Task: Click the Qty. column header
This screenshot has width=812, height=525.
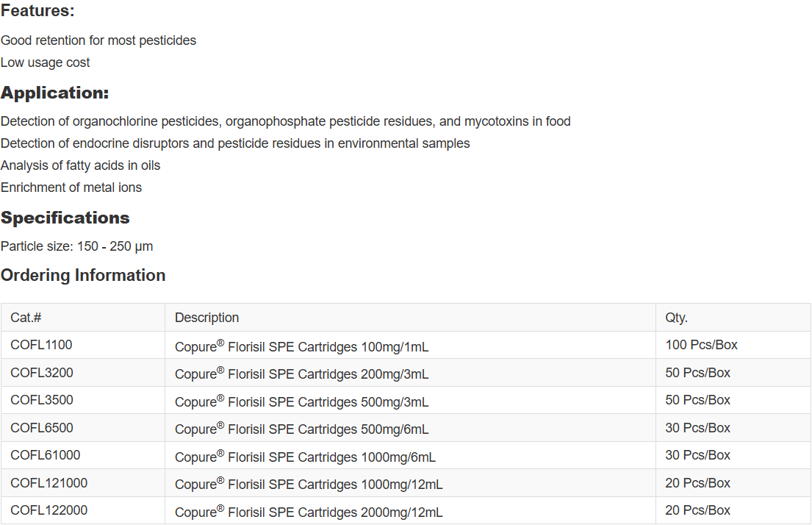Action: click(x=676, y=318)
